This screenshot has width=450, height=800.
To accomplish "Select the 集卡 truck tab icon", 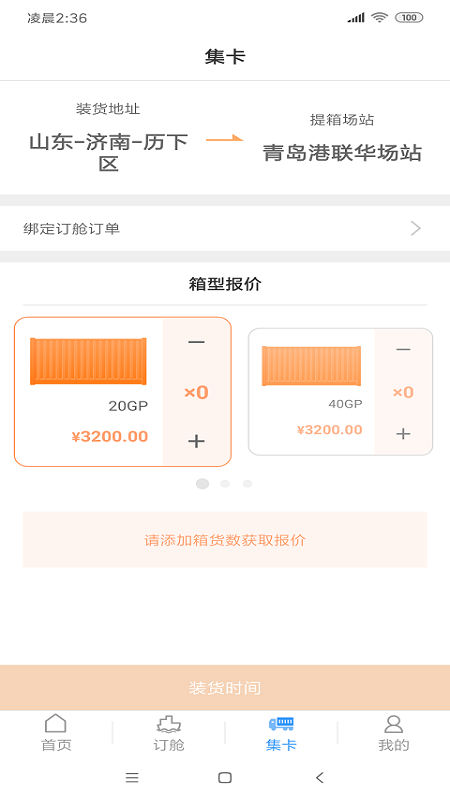I will click(281, 723).
